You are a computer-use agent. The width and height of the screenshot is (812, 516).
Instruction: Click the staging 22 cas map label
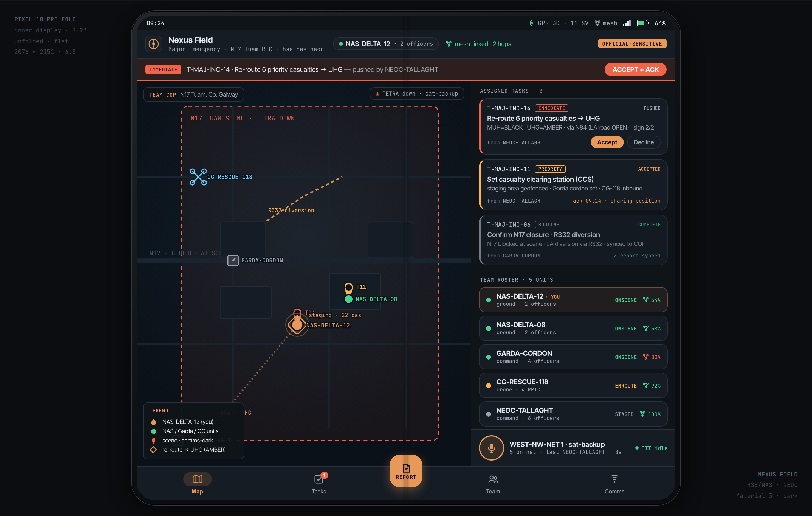pos(335,315)
